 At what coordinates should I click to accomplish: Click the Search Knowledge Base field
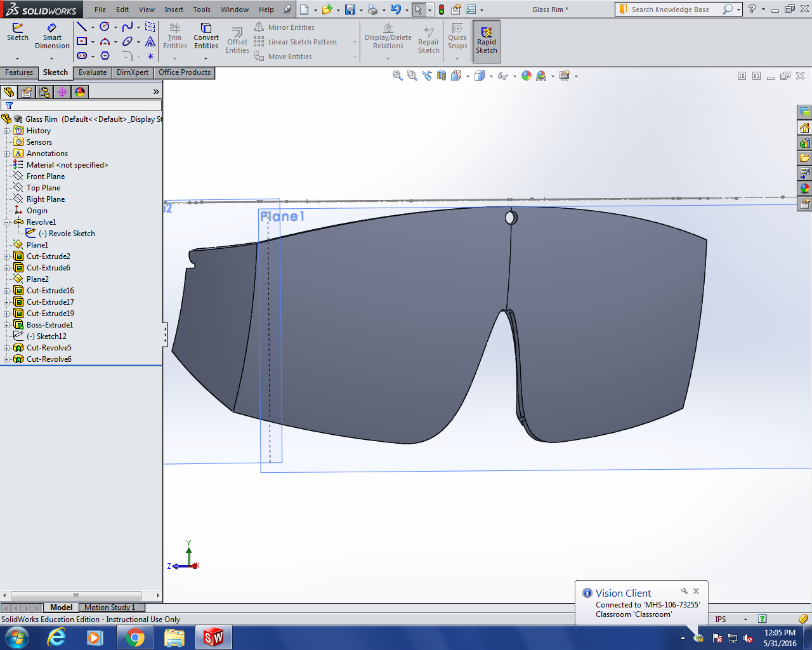(x=670, y=10)
